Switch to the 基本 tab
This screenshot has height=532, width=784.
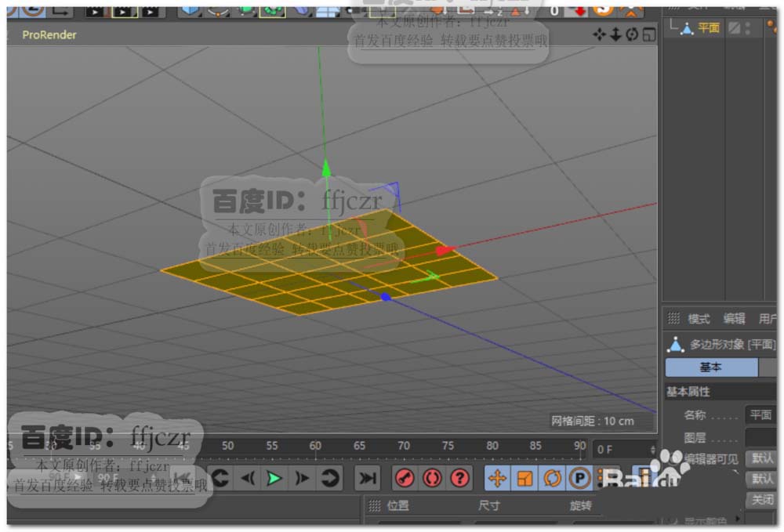pyautogui.click(x=711, y=367)
